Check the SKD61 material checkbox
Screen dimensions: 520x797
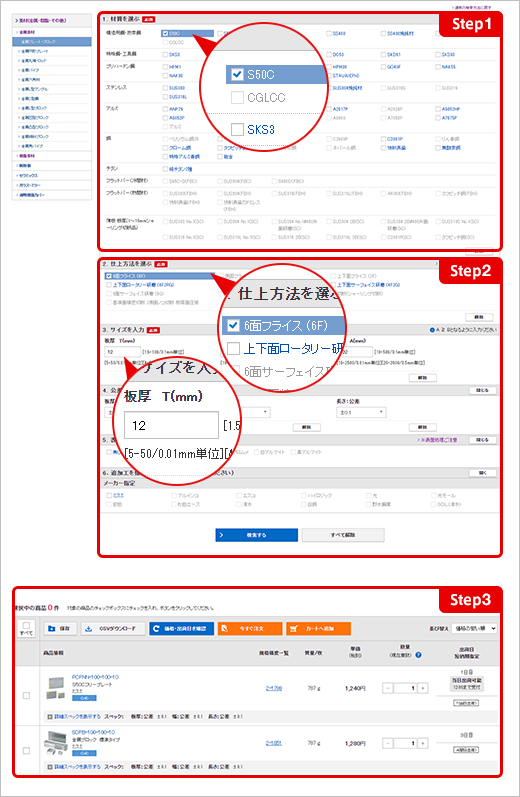coord(383,54)
